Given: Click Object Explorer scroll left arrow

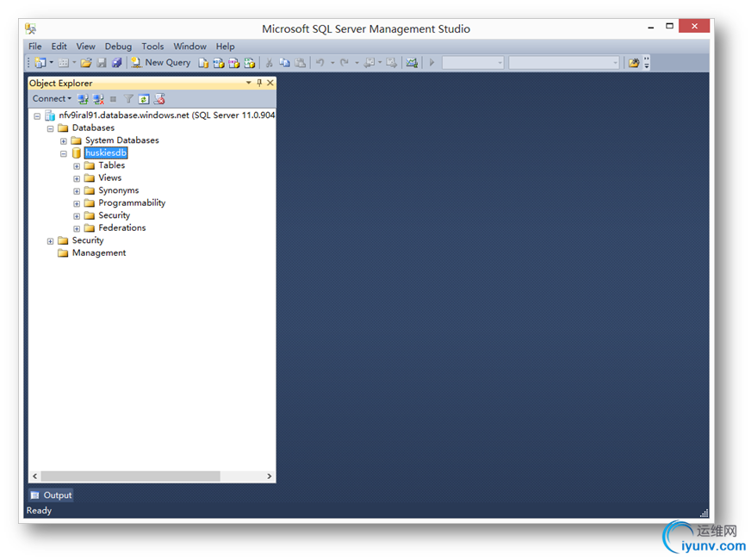Looking at the screenshot, I should pyautogui.click(x=34, y=476).
